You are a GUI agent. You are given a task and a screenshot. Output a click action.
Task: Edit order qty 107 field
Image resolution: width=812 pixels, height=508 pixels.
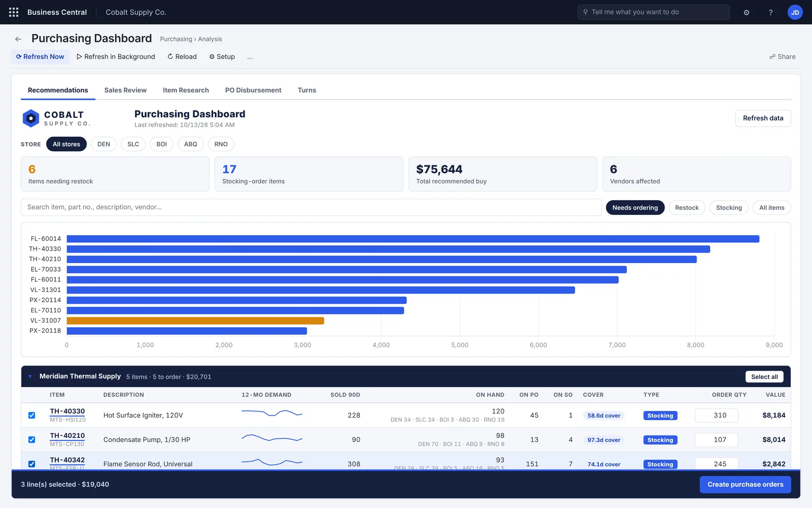[716, 439]
